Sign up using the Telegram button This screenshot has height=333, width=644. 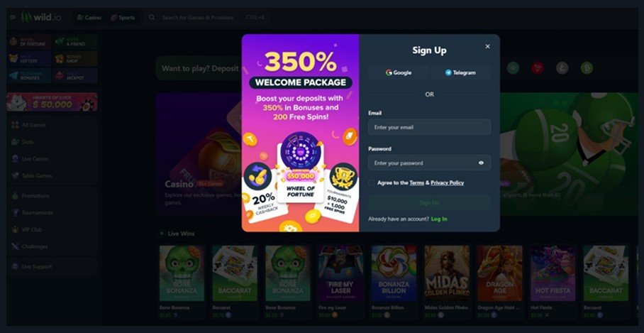point(460,72)
